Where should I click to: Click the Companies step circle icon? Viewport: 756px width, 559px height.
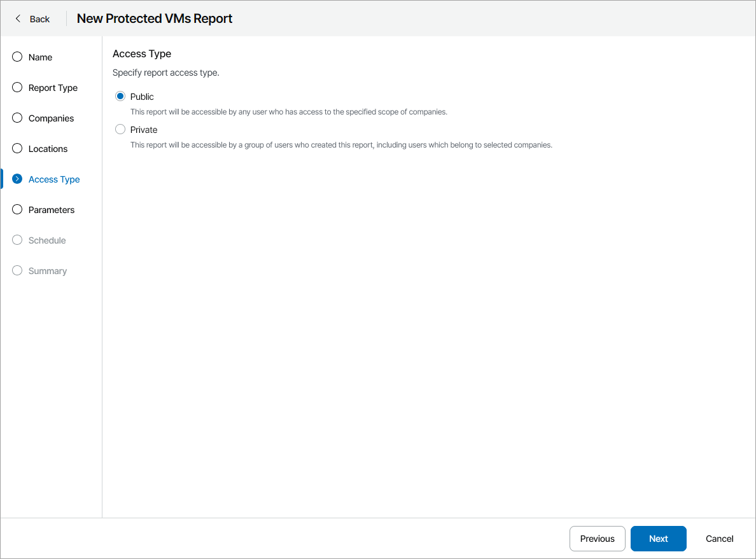click(17, 118)
